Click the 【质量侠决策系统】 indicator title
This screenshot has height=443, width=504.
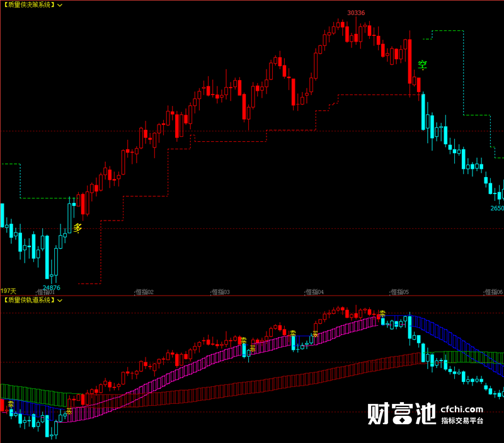pos(29,5)
